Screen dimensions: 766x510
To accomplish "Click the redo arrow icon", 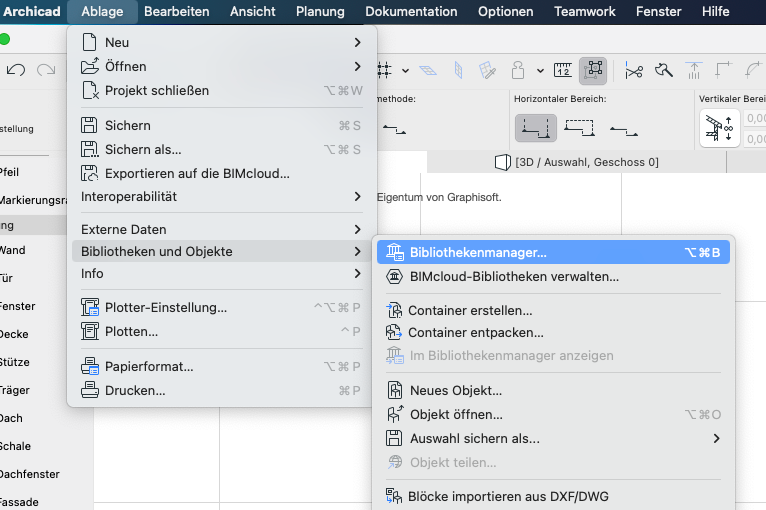I will 46,70.
